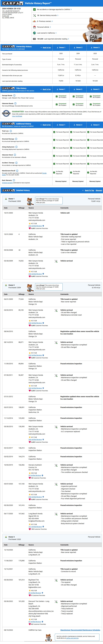Open the No accidents or damage reported link

54,10
